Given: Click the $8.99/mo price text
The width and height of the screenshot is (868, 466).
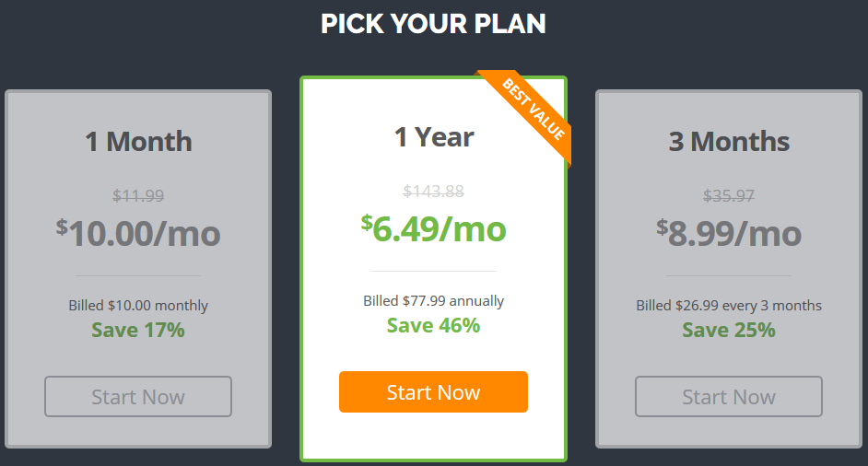Looking at the screenshot, I should (x=729, y=233).
